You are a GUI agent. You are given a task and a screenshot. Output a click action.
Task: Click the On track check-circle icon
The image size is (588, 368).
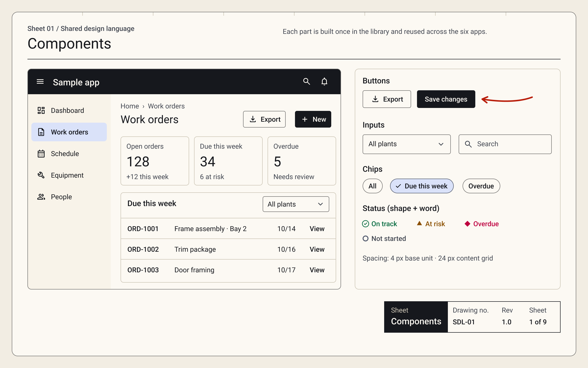366,224
